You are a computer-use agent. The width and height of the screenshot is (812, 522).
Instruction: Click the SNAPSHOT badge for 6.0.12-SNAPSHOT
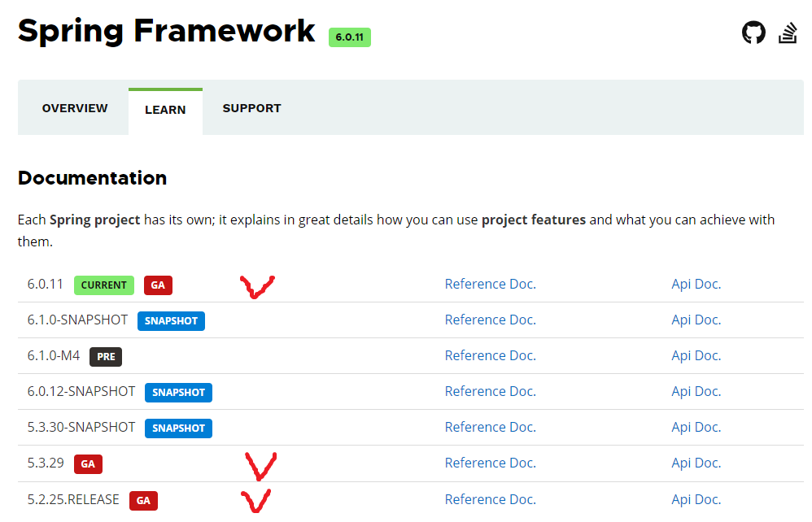pos(178,392)
